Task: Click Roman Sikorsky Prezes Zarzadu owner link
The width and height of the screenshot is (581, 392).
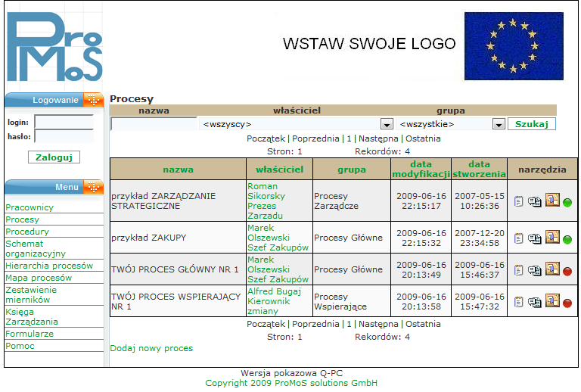Action: click(266, 201)
